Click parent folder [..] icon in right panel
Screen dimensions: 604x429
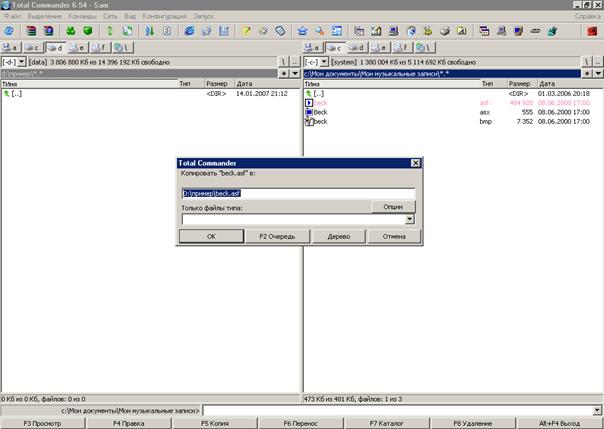tap(309, 93)
